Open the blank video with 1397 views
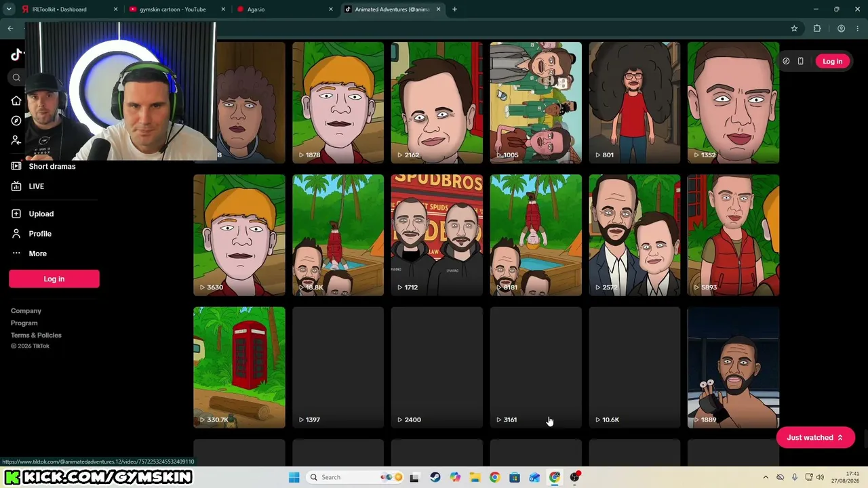 pos(338,367)
